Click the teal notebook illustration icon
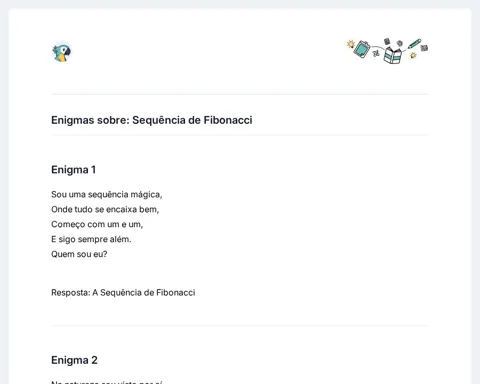This screenshot has height=384, width=480. coord(362,49)
